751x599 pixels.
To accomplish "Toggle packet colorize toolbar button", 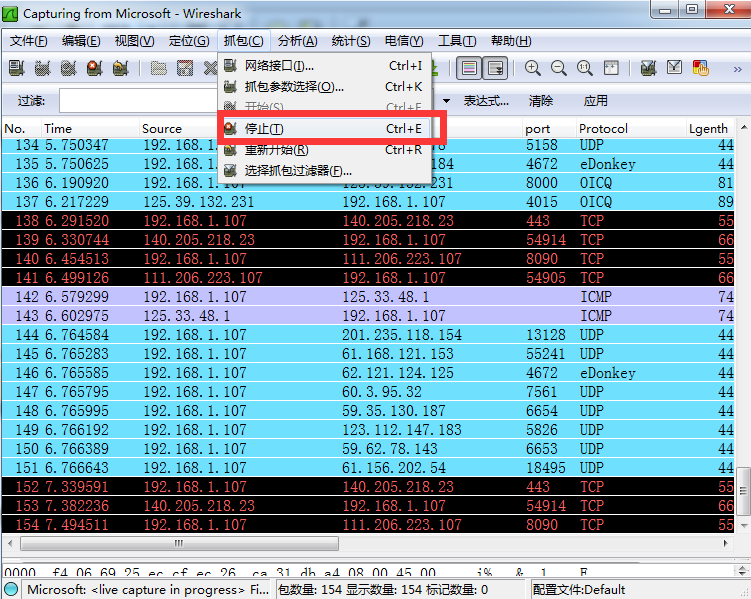I will pyautogui.click(x=468, y=68).
